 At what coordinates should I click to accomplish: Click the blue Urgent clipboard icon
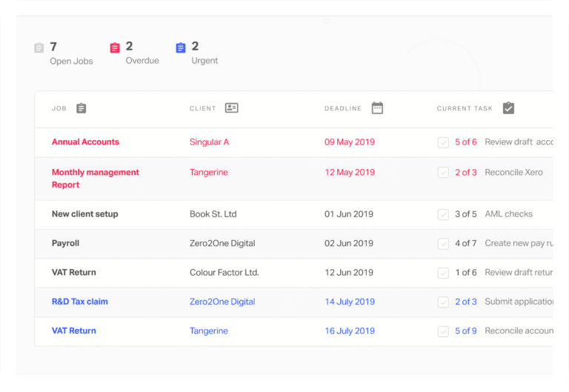(x=180, y=47)
